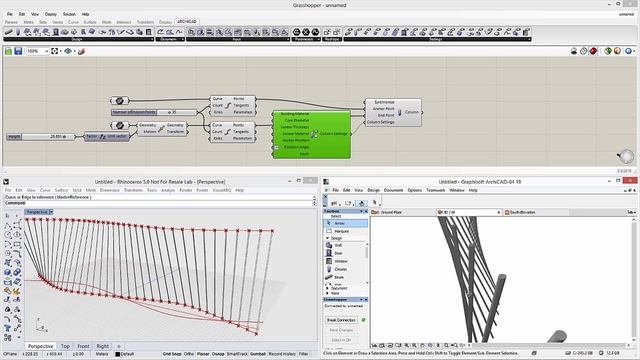The width and height of the screenshot is (640, 360).
Task: Adjust the height number slider
Action: (x=41, y=136)
